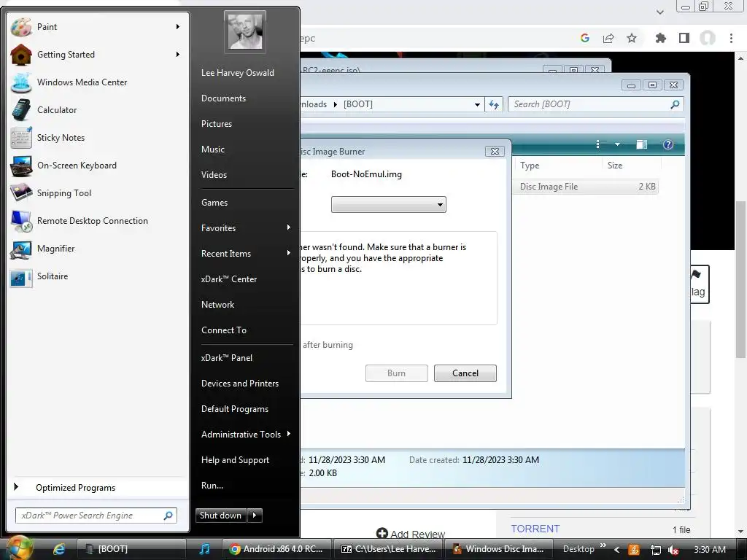The image size is (747, 560).
Task: Expand the Getting Started submenu arrow
Action: click(x=178, y=54)
